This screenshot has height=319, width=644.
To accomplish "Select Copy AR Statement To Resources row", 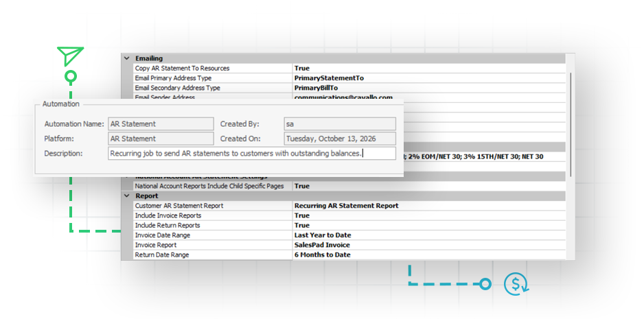I will [x=349, y=68].
